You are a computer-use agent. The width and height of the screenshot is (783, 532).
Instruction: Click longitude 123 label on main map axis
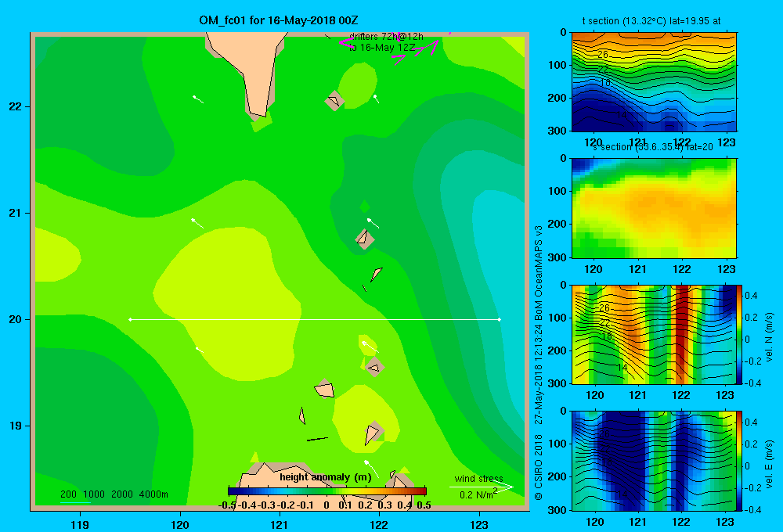coord(479,524)
